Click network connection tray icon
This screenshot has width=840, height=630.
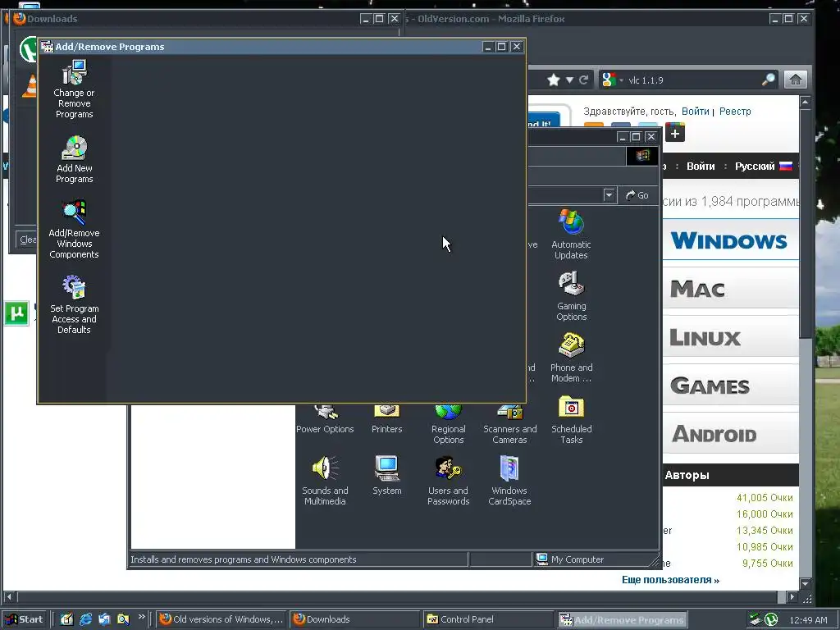point(755,619)
